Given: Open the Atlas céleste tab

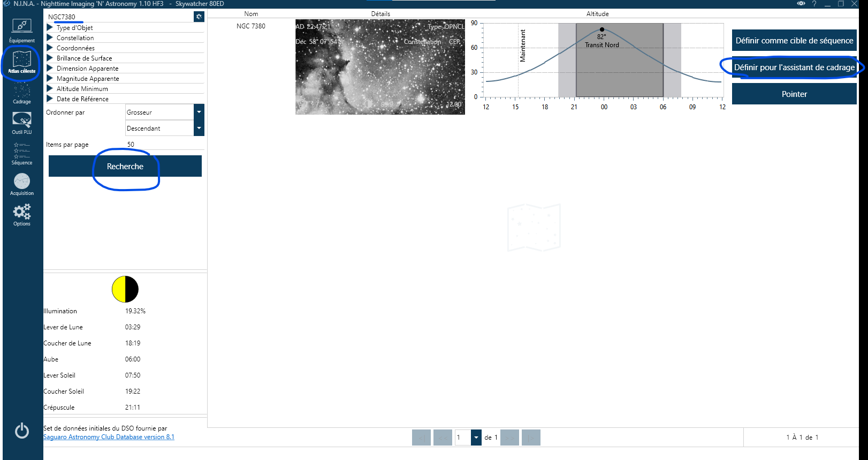Looking at the screenshot, I should click(x=22, y=62).
